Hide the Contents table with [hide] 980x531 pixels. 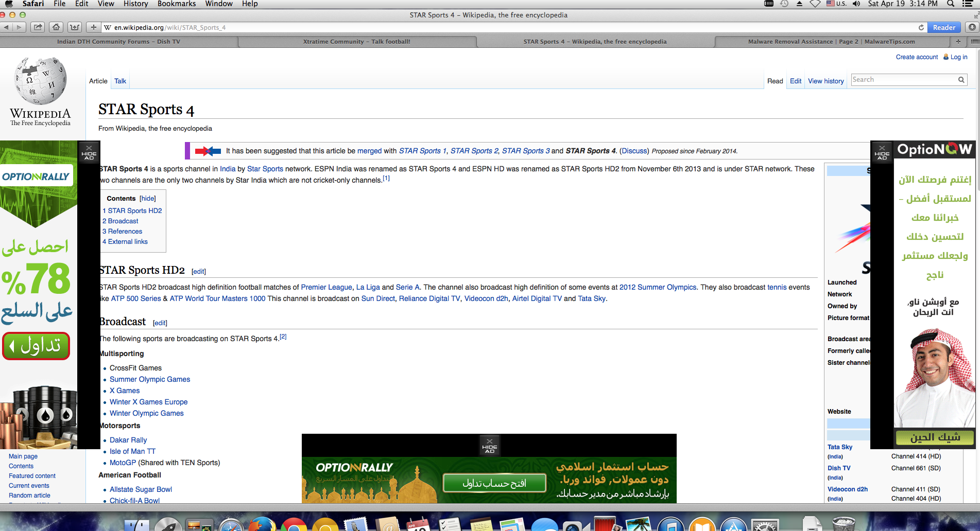(x=147, y=199)
